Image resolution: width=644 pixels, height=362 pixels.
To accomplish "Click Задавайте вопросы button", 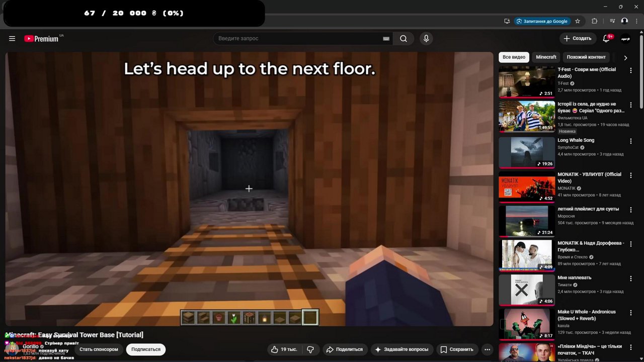I will (401, 349).
